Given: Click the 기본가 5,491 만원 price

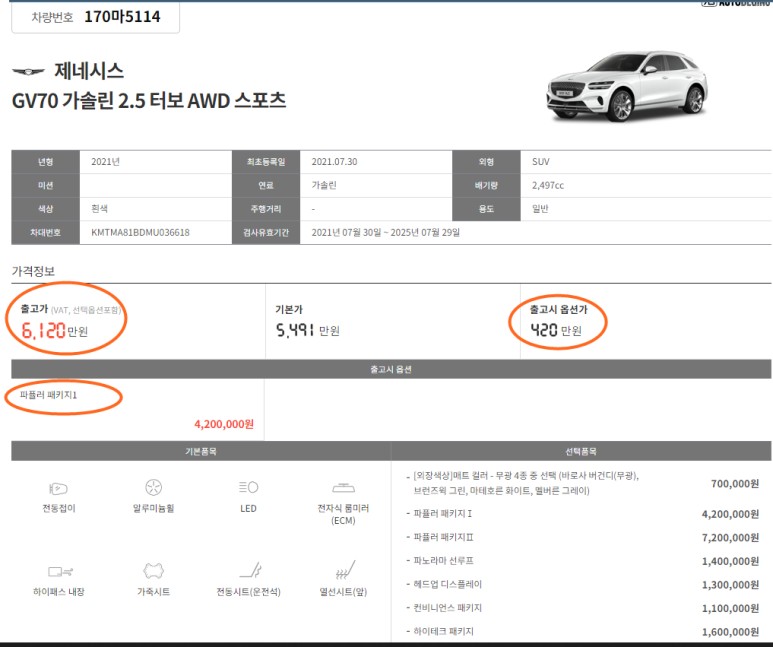Looking at the screenshot, I should tap(308, 330).
